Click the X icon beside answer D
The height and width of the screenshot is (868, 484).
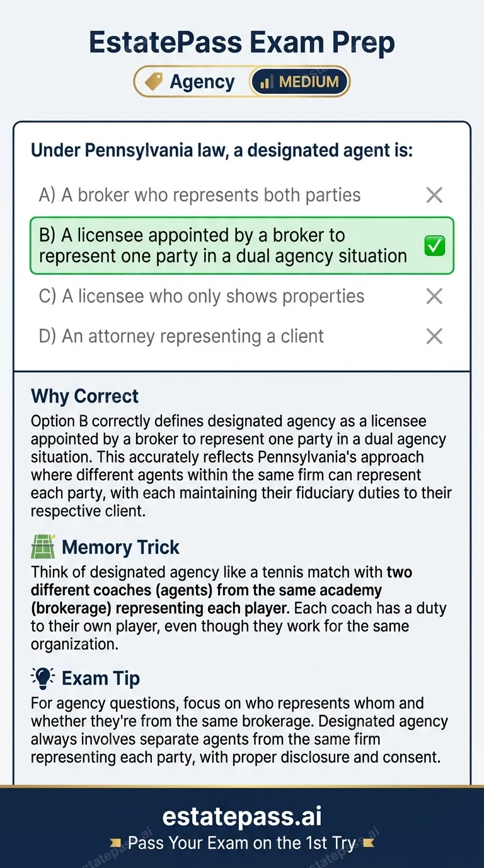point(434,336)
